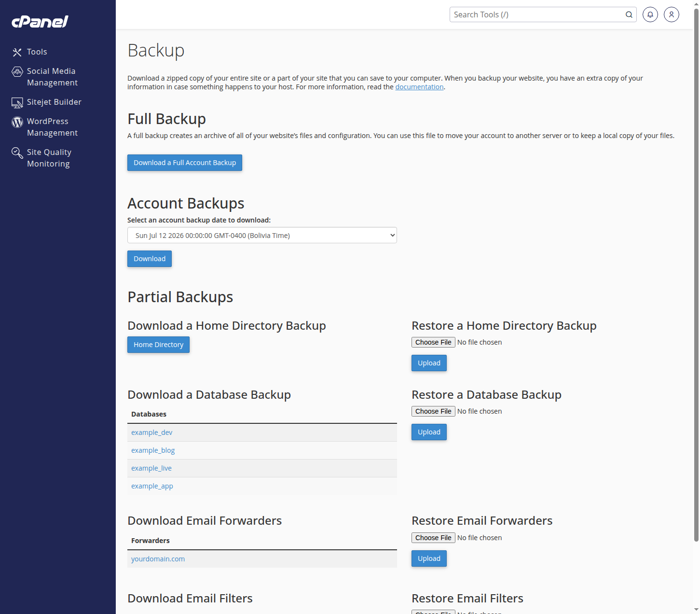The image size is (700, 614).
Task: Click the Home Directory download button
Action: (x=158, y=345)
